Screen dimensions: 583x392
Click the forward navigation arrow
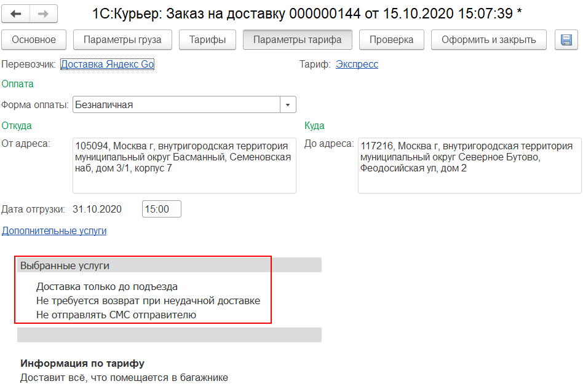click(43, 14)
